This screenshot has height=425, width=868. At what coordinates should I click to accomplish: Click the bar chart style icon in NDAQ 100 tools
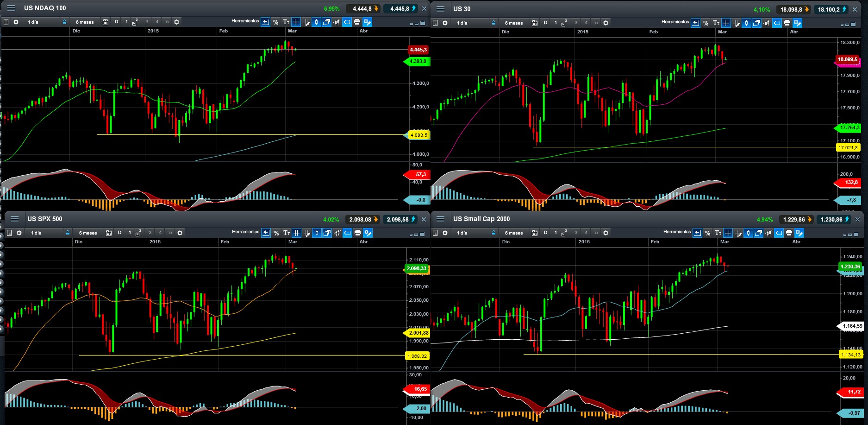point(337,22)
